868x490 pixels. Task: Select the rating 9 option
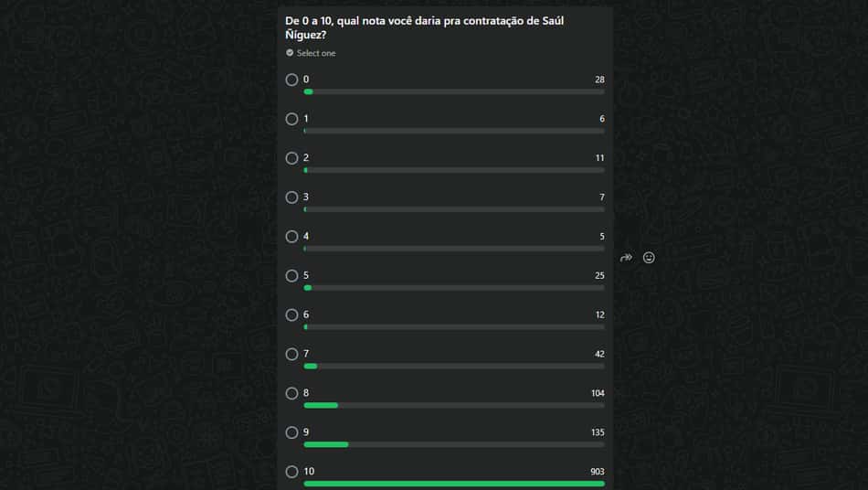291,432
